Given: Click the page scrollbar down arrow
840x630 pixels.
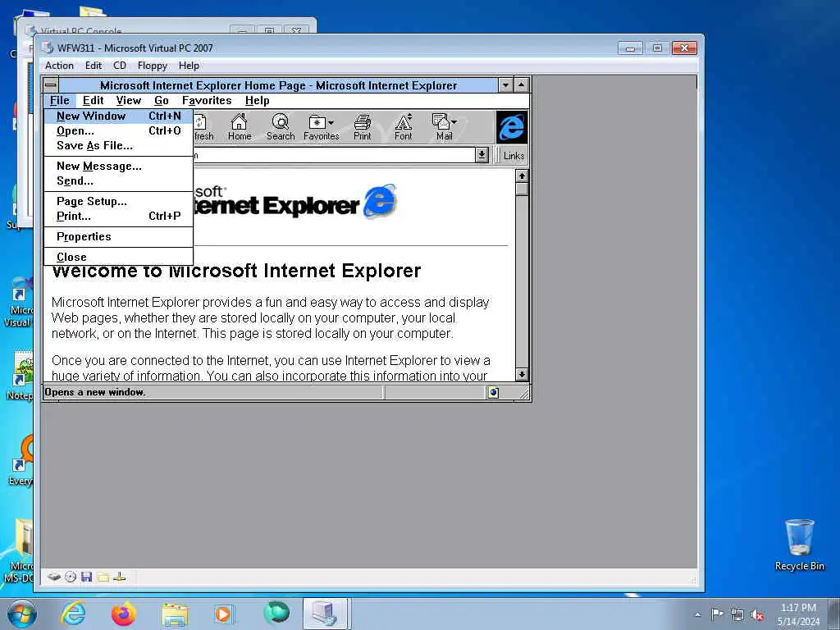Looking at the screenshot, I should point(522,374).
